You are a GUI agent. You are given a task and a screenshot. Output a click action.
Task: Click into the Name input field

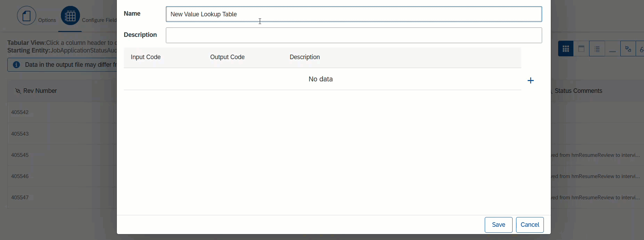[354, 14]
